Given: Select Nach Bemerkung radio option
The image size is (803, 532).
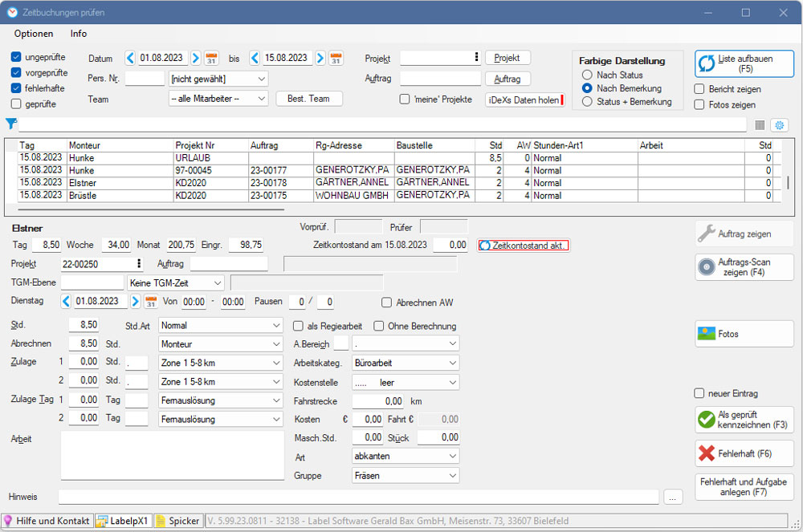Looking at the screenshot, I should pos(587,88).
